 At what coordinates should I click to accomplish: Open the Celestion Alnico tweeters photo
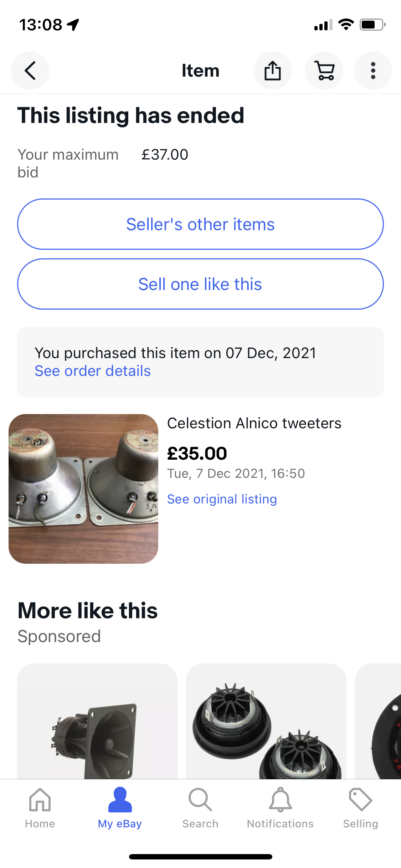83,489
